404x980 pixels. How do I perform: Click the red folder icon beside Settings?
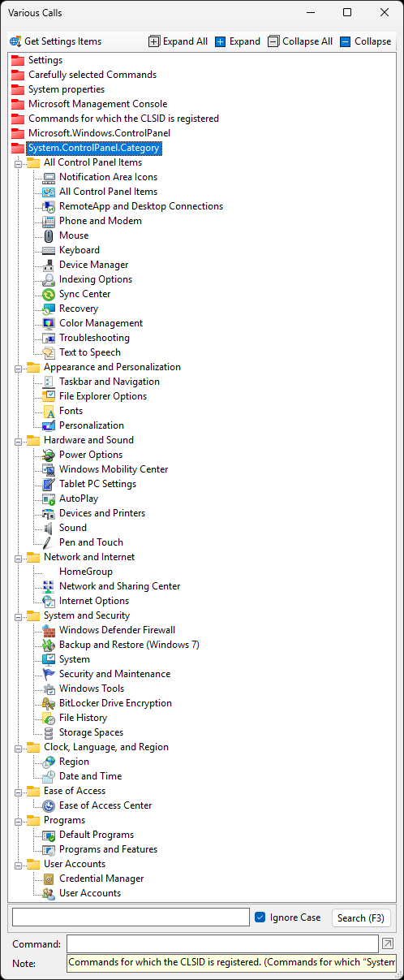point(18,60)
